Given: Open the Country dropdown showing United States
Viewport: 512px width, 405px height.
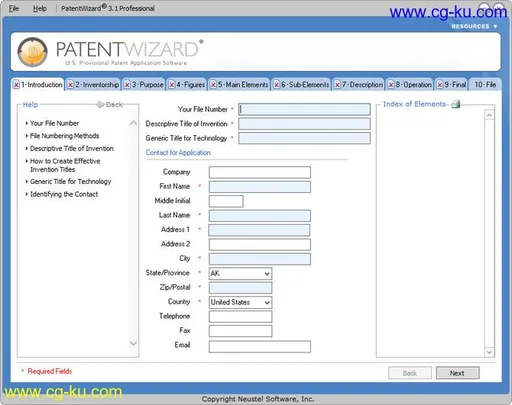Looking at the screenshot, I should click(240, 302).
